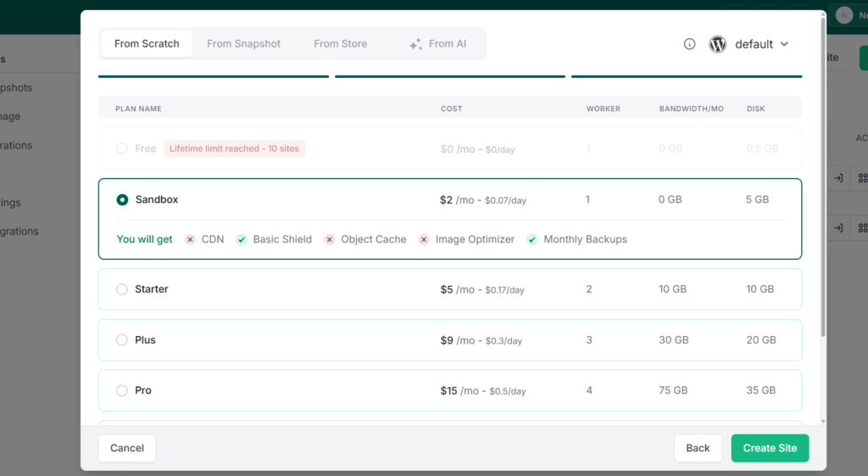Click the COST column header
The width and height of the screenshot is (868, 476).
[x=451, y=109]
